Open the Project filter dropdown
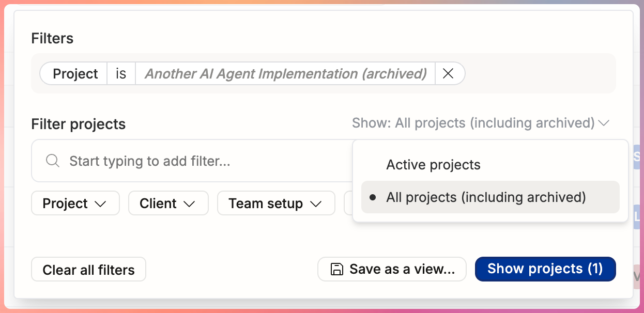Screen dimensions: 644x313 (x=75, y=204)
